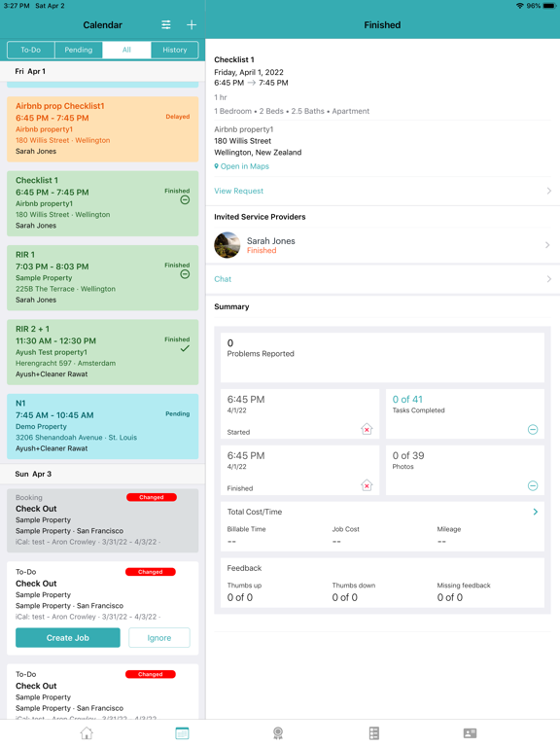The height and width of the screenshot is (747, 560).
Task: Click the Problems Reported summary card
Action: click(x=382, y=357)
